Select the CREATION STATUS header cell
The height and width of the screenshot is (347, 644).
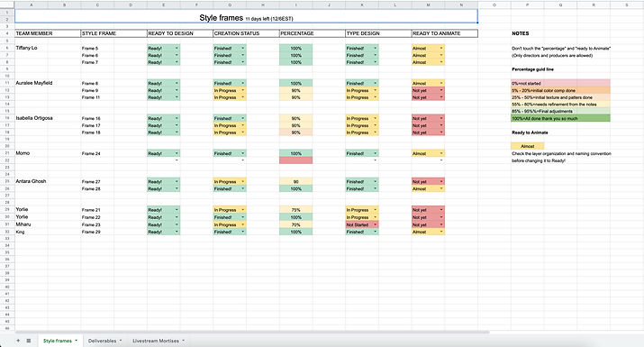246,33
